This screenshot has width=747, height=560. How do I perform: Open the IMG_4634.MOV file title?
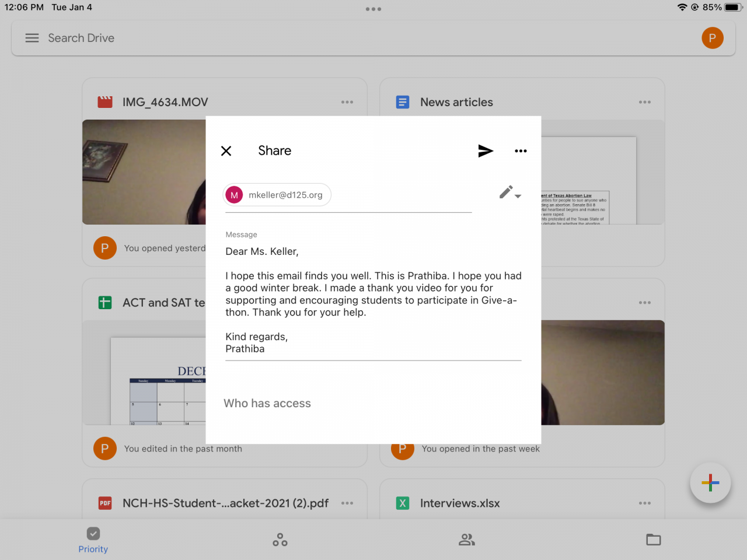pos(165,102)
